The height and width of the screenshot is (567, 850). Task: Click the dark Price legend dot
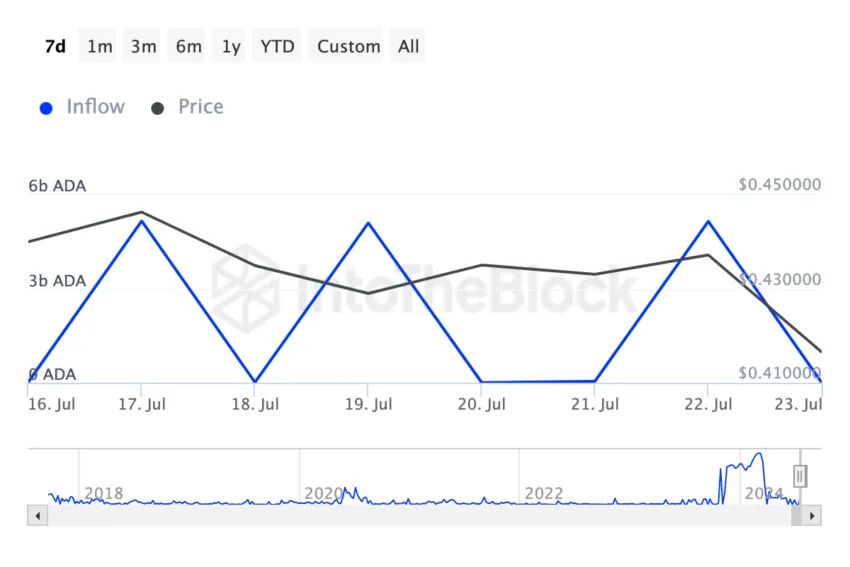157,108
